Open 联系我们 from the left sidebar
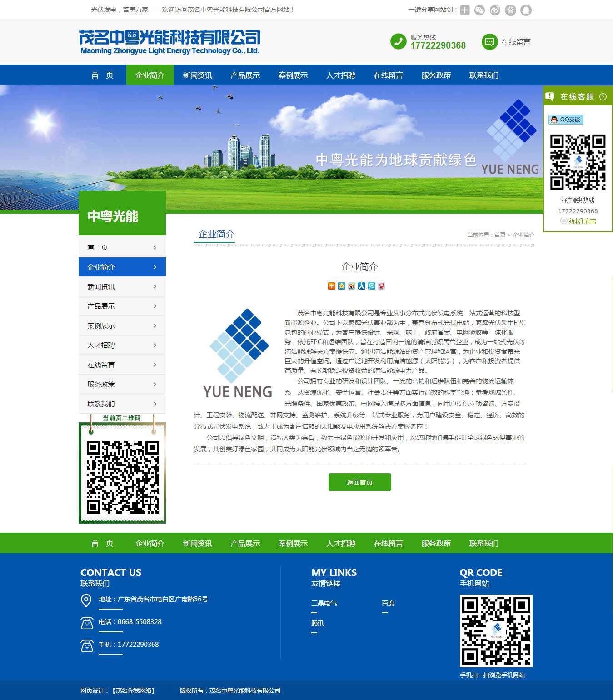 pyautogui.click(x=101, y=404)
